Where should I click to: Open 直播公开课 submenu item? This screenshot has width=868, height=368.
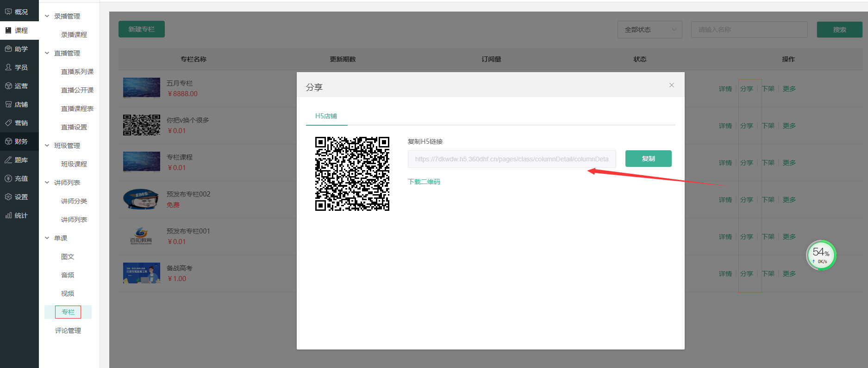[x=77, y=90]
